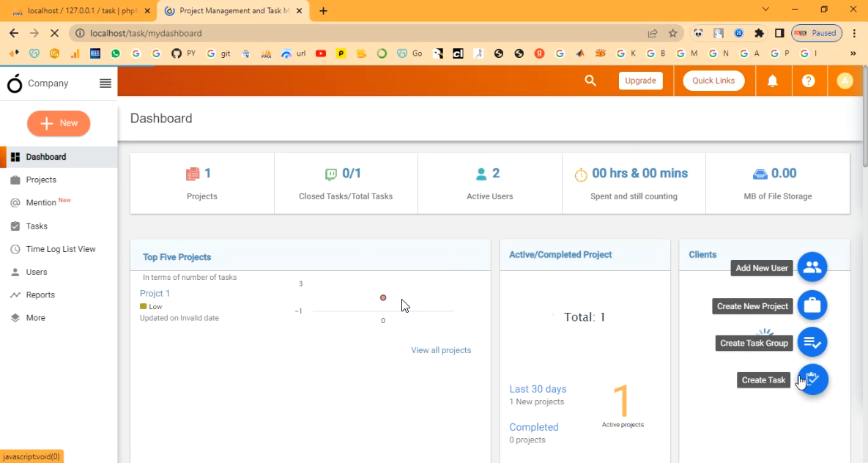Viewport: 868px width, 463px height.
Task: Click the Total: 1 chart label
Action: tap(585, 317)
